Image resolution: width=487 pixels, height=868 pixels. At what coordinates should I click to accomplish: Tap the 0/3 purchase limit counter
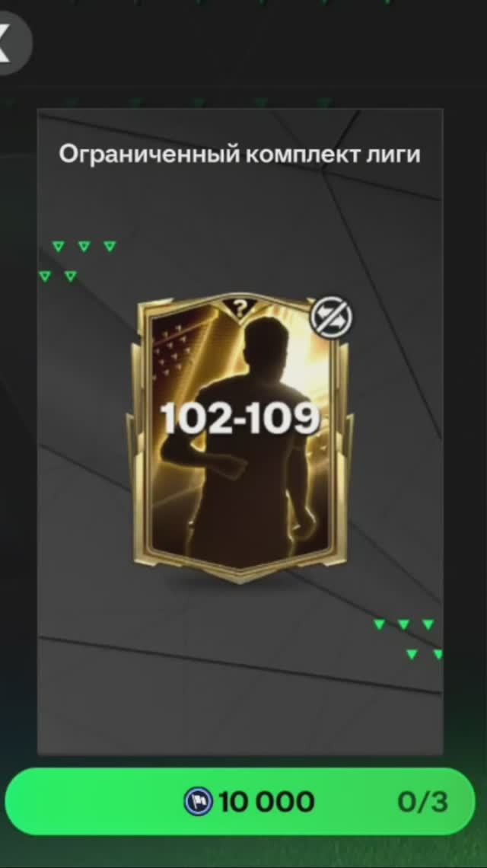pos(422,802)
